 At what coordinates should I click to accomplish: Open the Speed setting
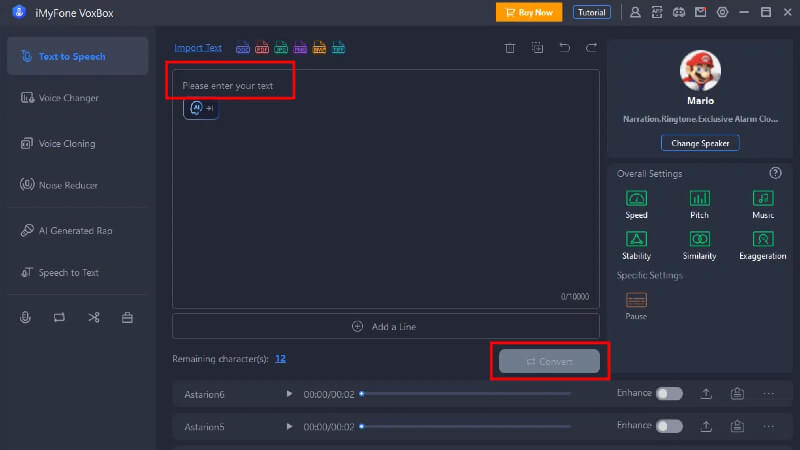pyautogui.click(x=636, y=199)
